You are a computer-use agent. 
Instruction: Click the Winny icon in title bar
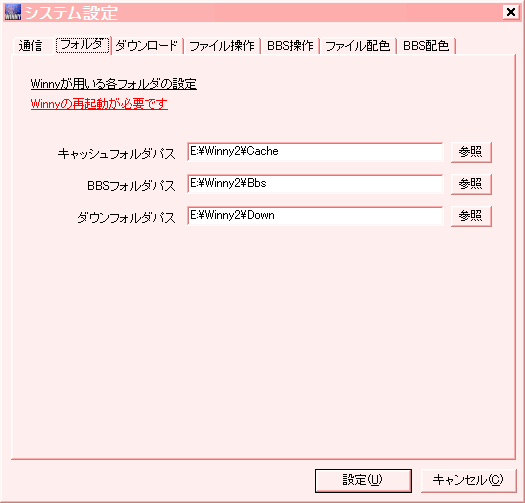(x=13, y=12)
